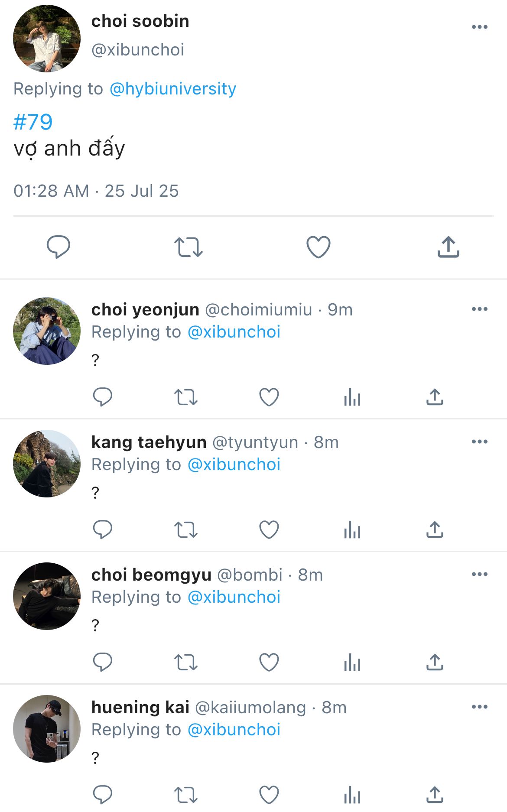Screen dimensions: 507x812
Task: Open the @hybiuniversity profile link
Action: click(x=172, y=89)
